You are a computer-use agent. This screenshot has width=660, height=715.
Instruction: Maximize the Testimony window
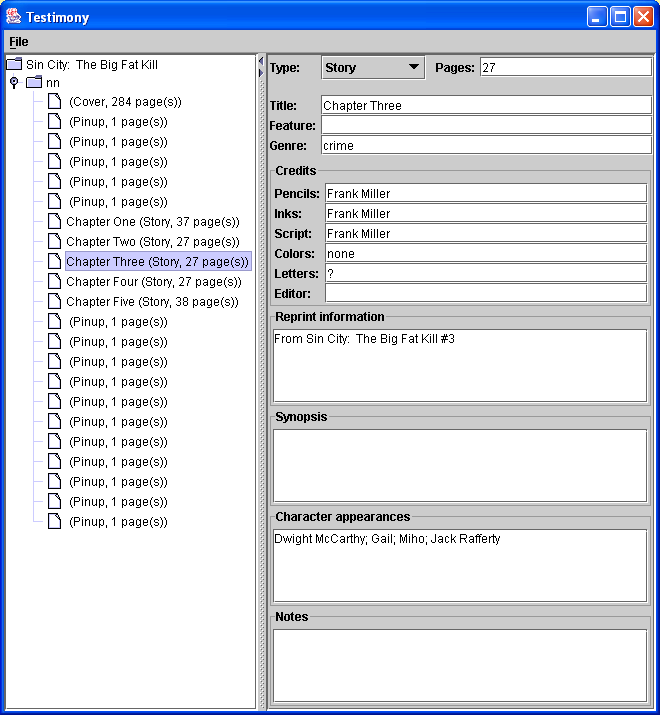pos(620,17)
